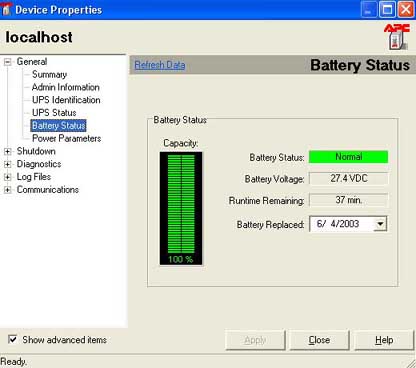This screenshot has height=368, width=416.
Task: Select the Shutdown tree label
Action: [x=36, y=151]
